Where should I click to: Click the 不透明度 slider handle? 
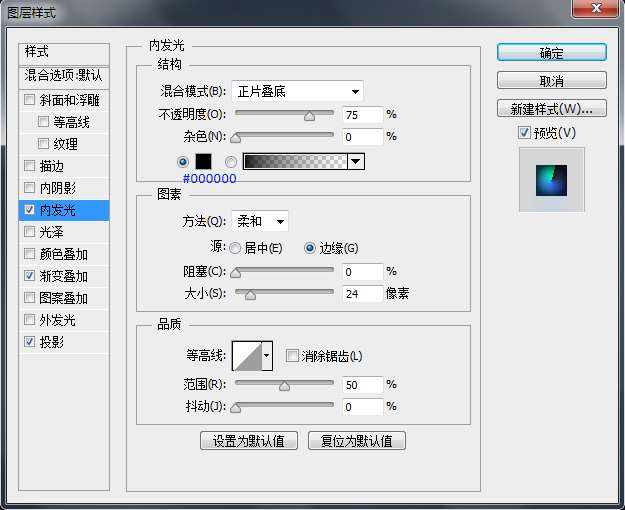tap(309, 116)
